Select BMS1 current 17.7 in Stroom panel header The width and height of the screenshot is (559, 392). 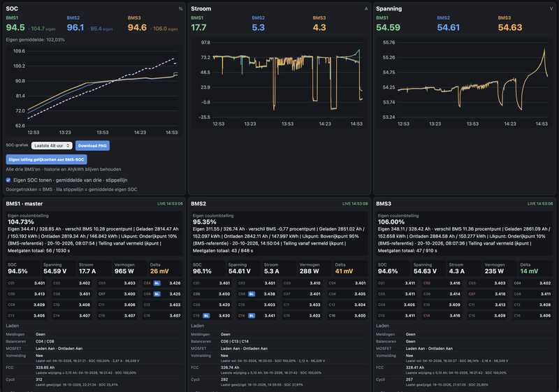[x=198, y=27]
